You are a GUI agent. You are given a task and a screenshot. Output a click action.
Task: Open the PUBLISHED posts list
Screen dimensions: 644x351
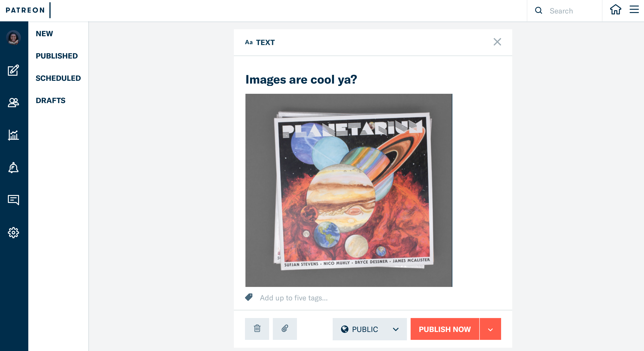pyautogui.click(x=57, y=56)
